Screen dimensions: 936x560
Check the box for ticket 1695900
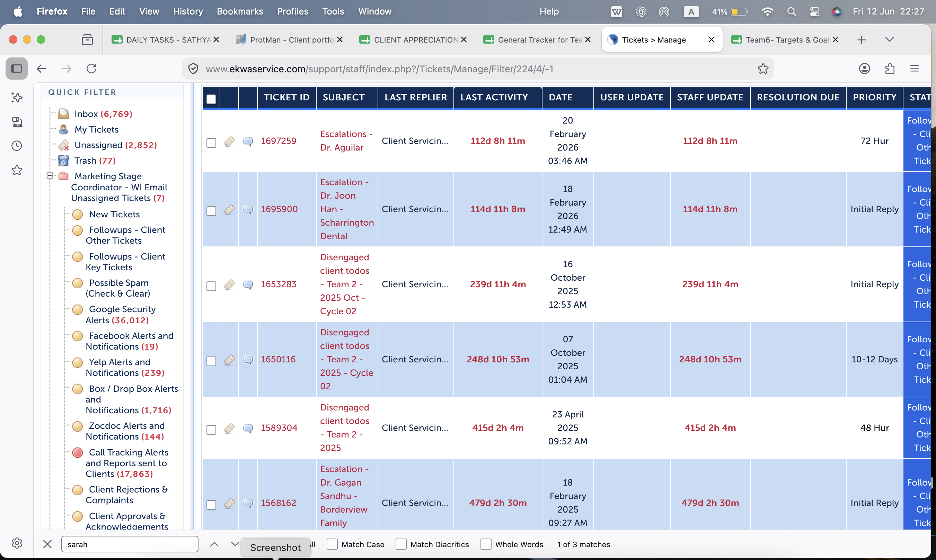click(x=211, y=211)
